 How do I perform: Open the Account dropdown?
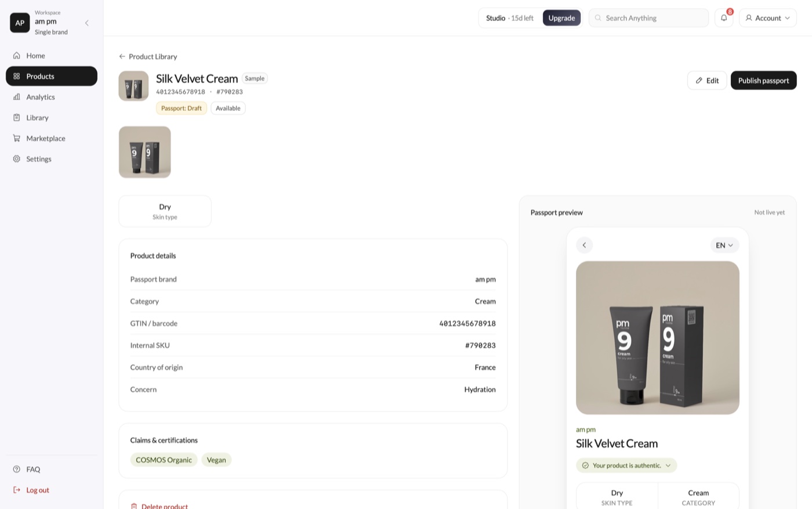click(x=767, y=18)
